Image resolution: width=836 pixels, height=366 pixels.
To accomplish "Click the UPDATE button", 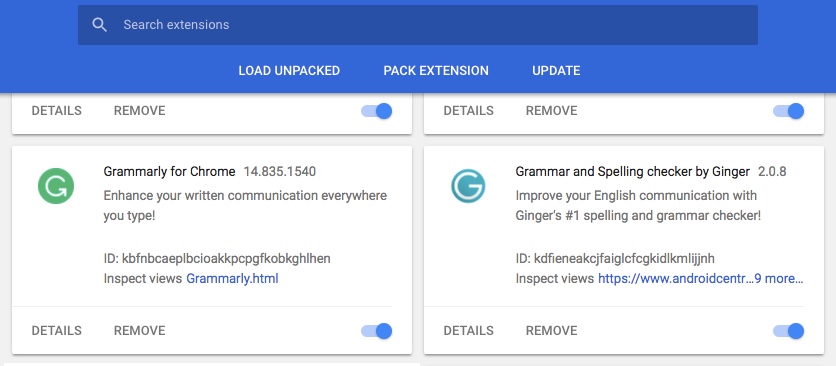I will [x=556, y=70].
